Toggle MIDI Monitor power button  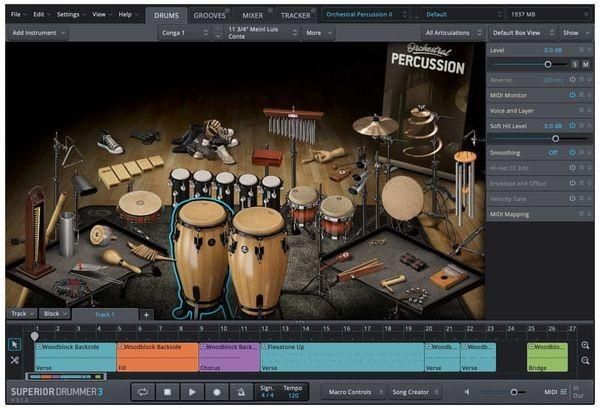tap(572, 95)
